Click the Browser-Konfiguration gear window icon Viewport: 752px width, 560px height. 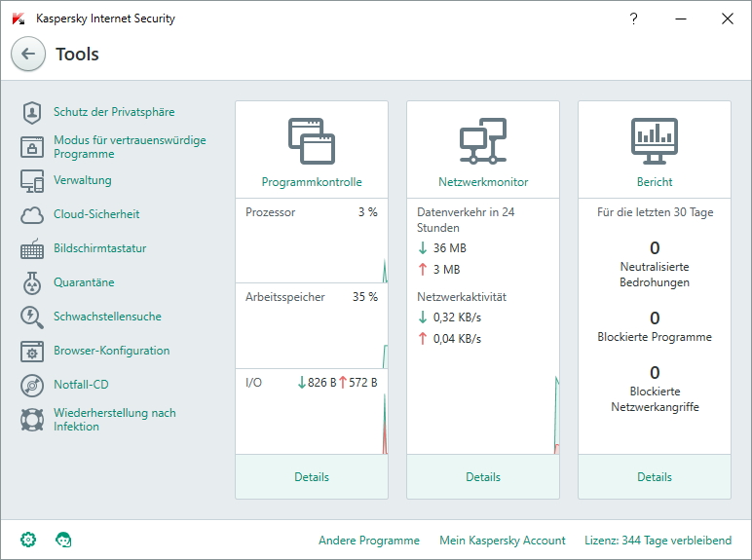(x=32, y=352)
